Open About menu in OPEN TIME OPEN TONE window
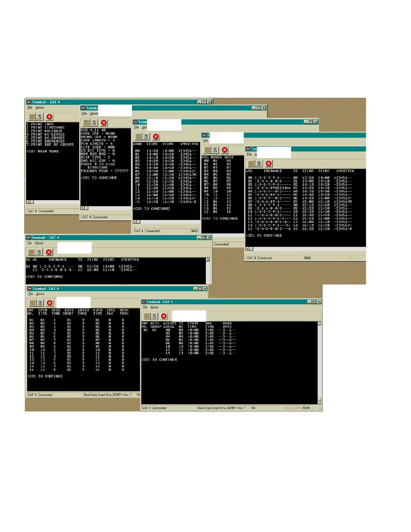Image resolution: width=411 pixels, height=532 pixels. click(x=40, y=294)
